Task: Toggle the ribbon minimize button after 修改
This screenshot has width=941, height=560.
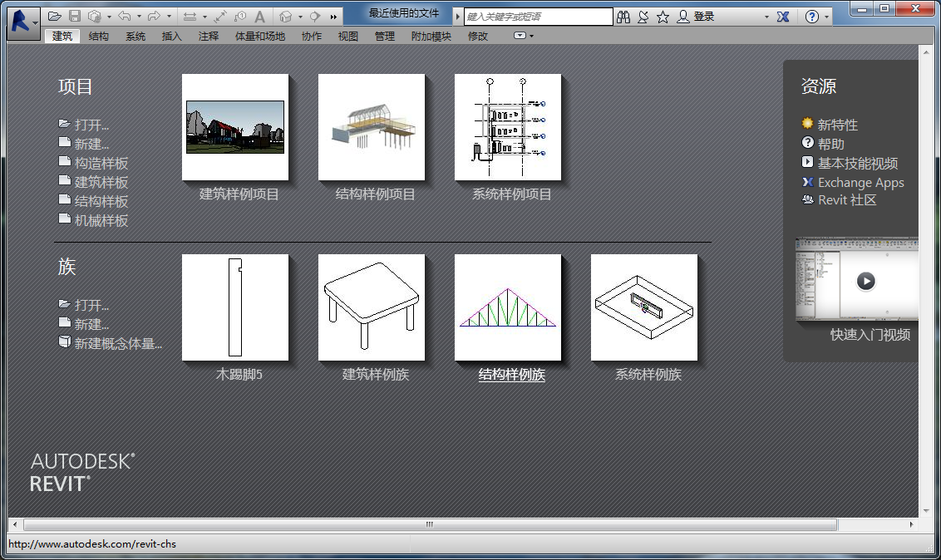Action: 520,36
